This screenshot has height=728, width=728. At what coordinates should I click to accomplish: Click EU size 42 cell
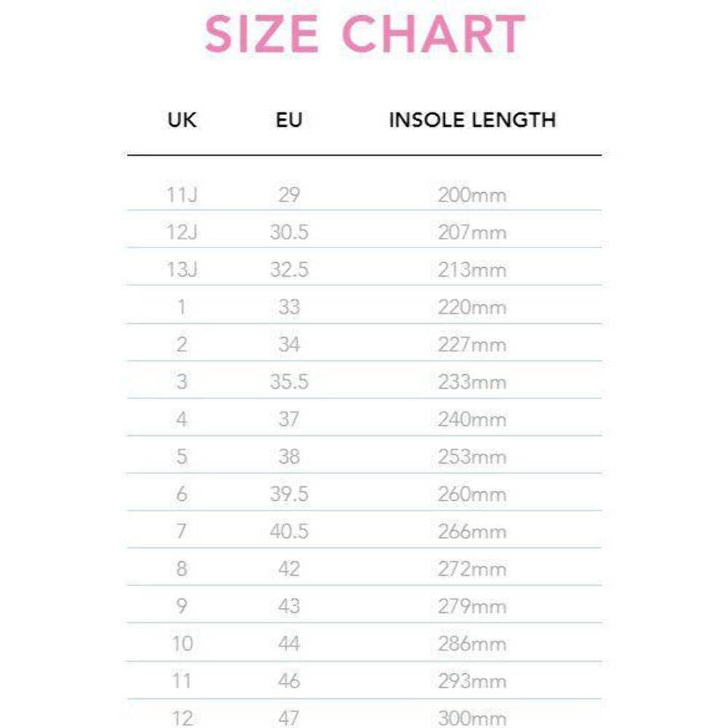tap(289, 569)
